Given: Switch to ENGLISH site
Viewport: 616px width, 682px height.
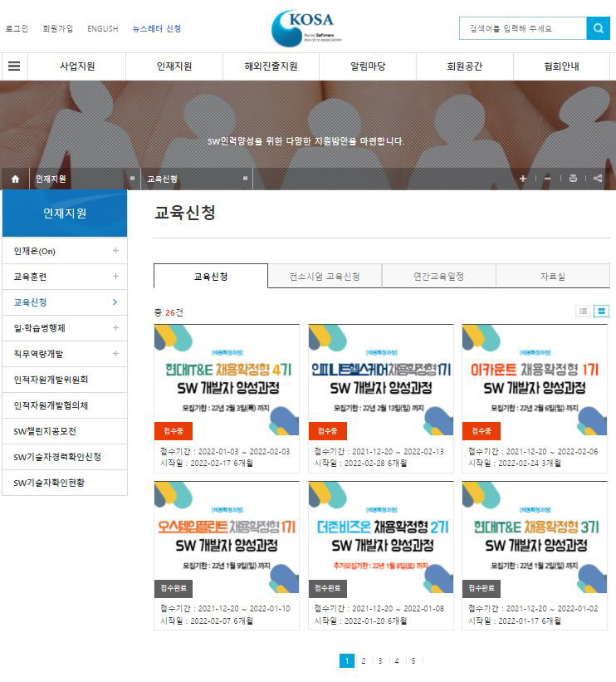Looking at the screenshot, I should pos(103,29).
